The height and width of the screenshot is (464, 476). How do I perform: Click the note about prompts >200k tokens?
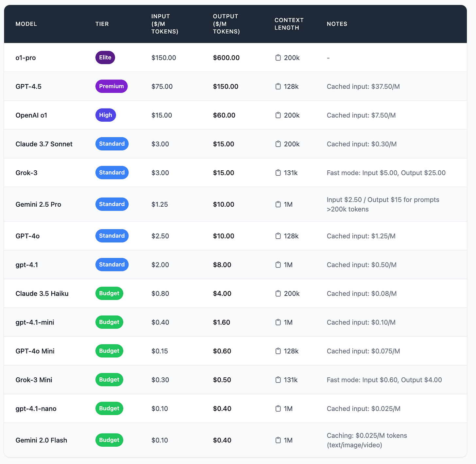(x=383, y=205)
